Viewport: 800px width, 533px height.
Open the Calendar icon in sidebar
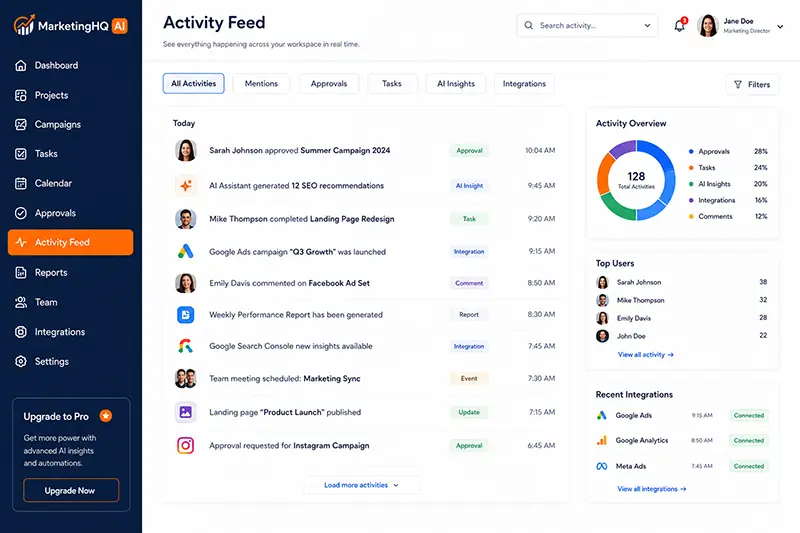[20, 183]
